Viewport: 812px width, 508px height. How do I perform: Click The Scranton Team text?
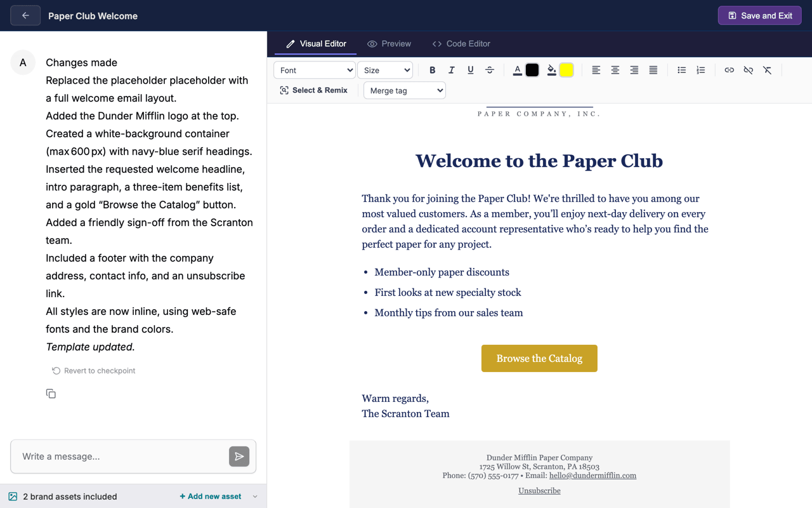click(405, 414)
